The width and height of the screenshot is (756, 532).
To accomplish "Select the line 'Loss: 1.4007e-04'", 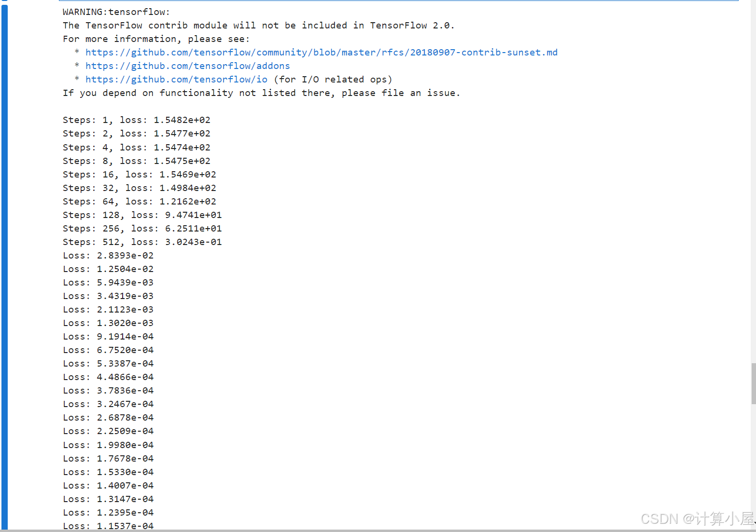I will tap(108, 486).
